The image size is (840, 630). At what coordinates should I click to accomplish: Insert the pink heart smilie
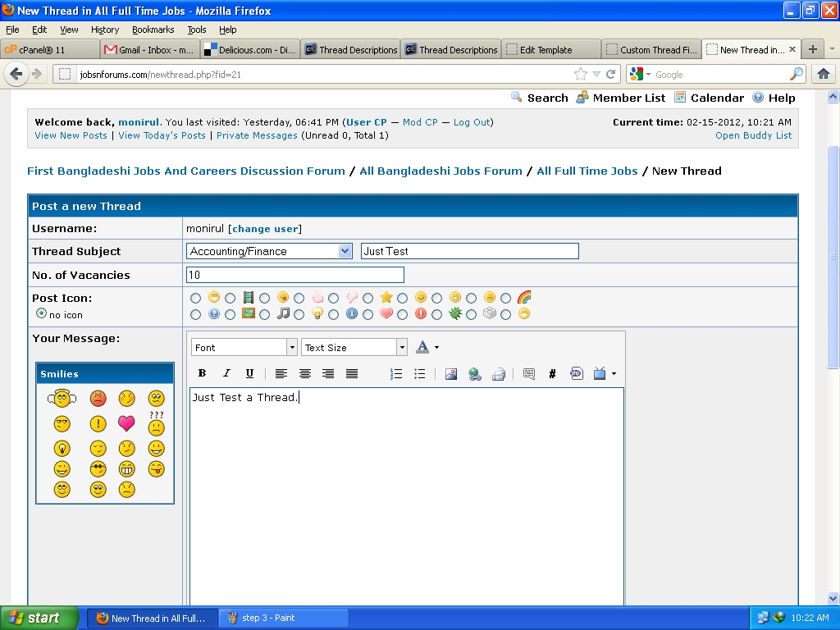click(126, 423)
